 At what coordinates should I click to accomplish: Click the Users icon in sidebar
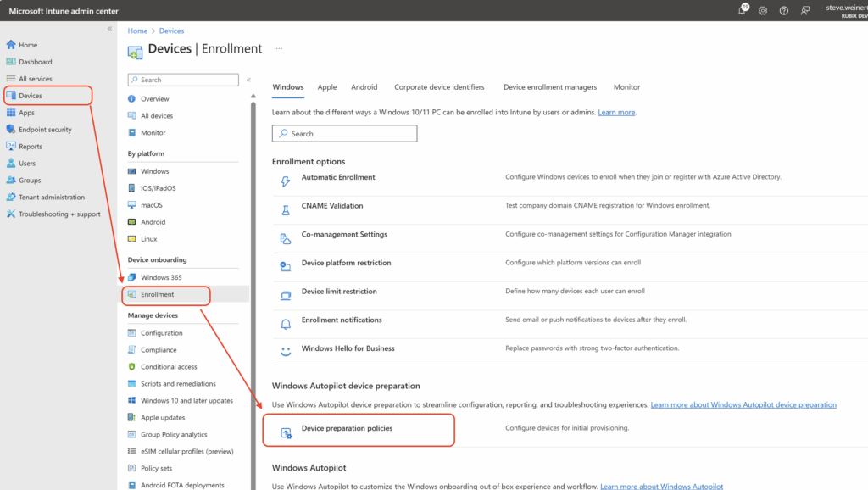[11, 164]
